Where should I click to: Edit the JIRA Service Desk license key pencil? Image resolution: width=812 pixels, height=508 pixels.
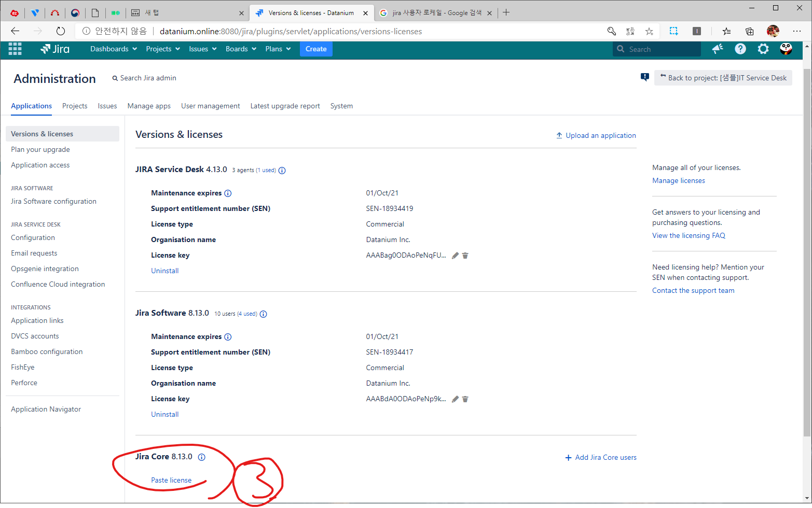point(455,256)
